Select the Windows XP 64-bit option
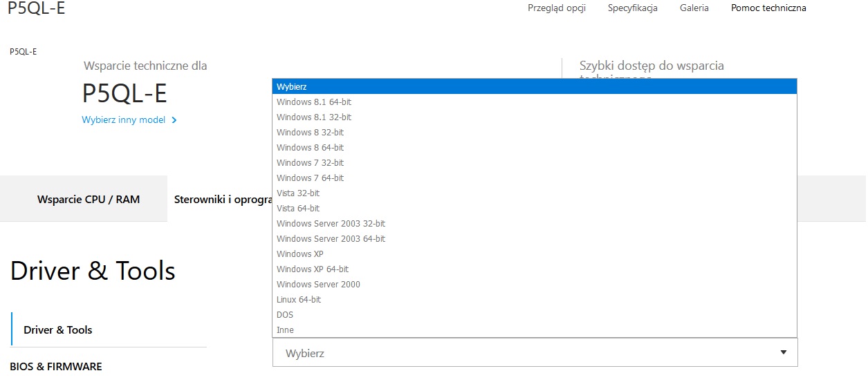This screenshot has width=868, height=382. point(535,269)
